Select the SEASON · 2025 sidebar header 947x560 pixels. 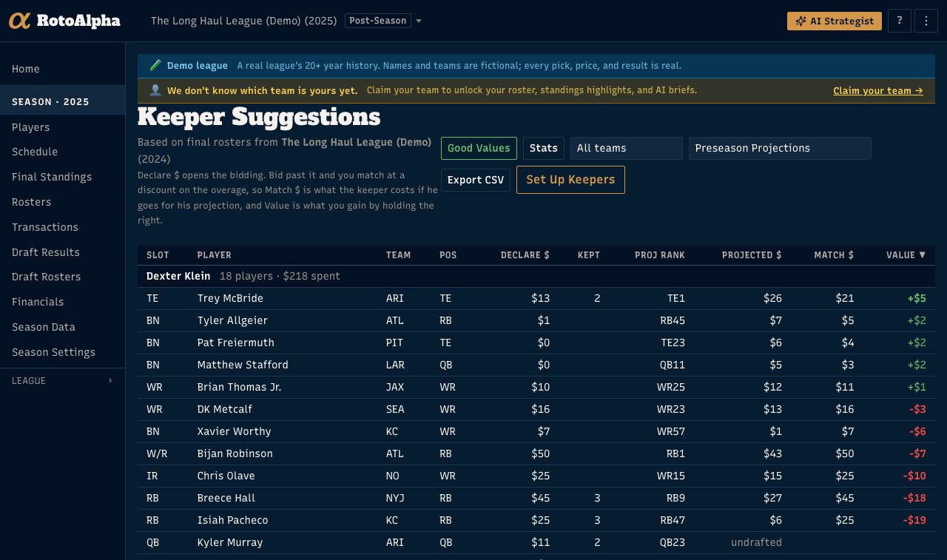pyautogui.click(x=62, y=101)
